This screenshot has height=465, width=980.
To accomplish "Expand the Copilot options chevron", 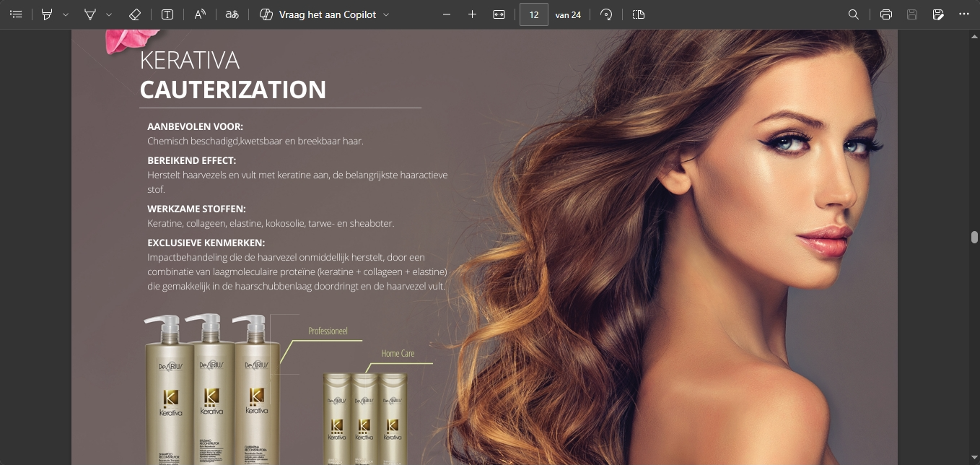I will pos(386,14).
